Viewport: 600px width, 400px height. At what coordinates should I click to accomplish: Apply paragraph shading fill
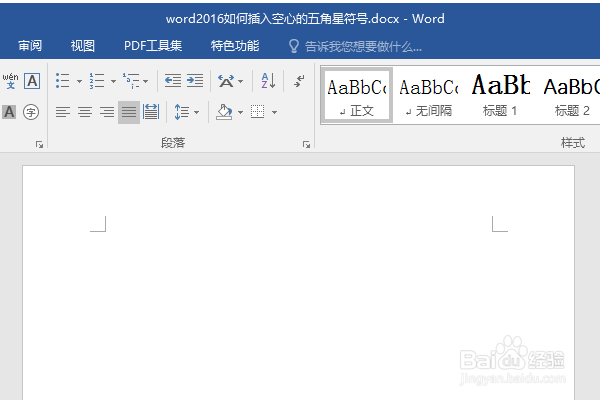(x=225, y=112)
